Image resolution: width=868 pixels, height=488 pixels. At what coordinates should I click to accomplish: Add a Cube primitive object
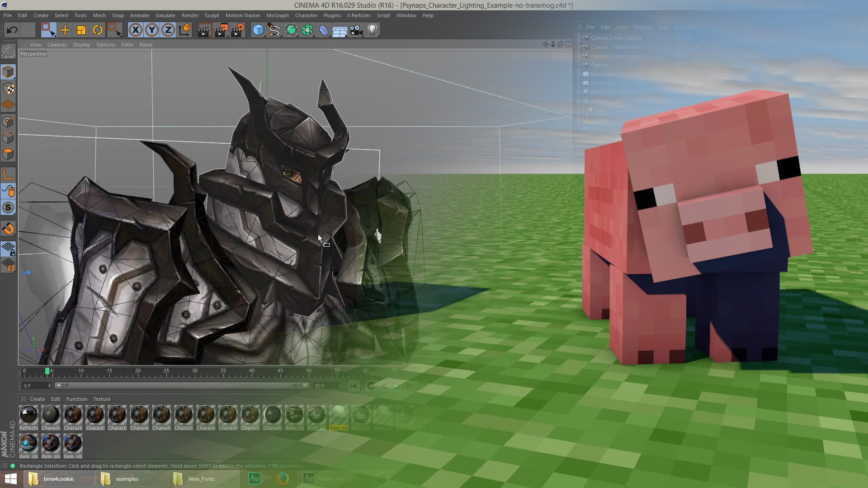point(258,30)
